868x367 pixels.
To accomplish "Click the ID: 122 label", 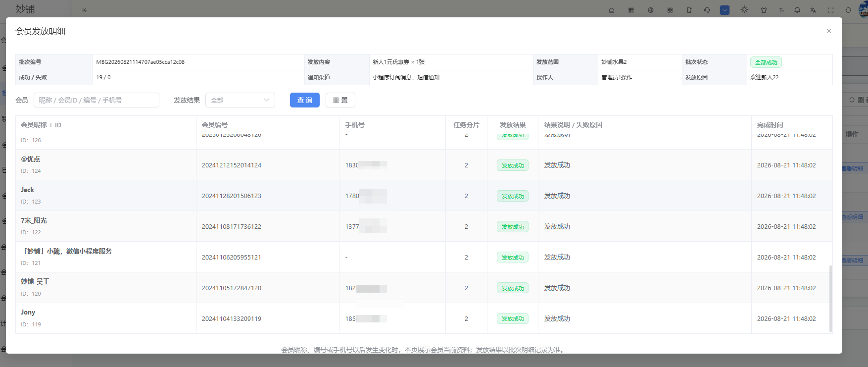I will 31,232.
